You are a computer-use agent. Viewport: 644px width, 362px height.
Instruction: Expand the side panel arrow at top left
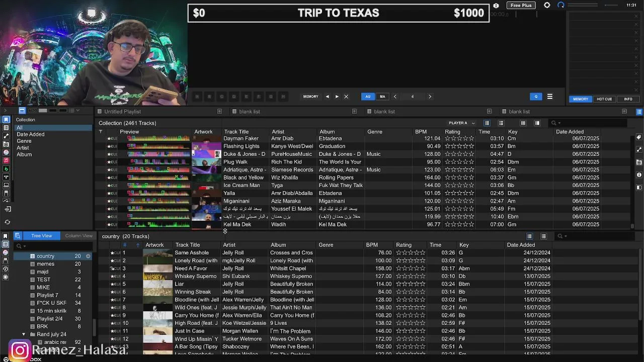pyautogui.click(x=5, y=110)
